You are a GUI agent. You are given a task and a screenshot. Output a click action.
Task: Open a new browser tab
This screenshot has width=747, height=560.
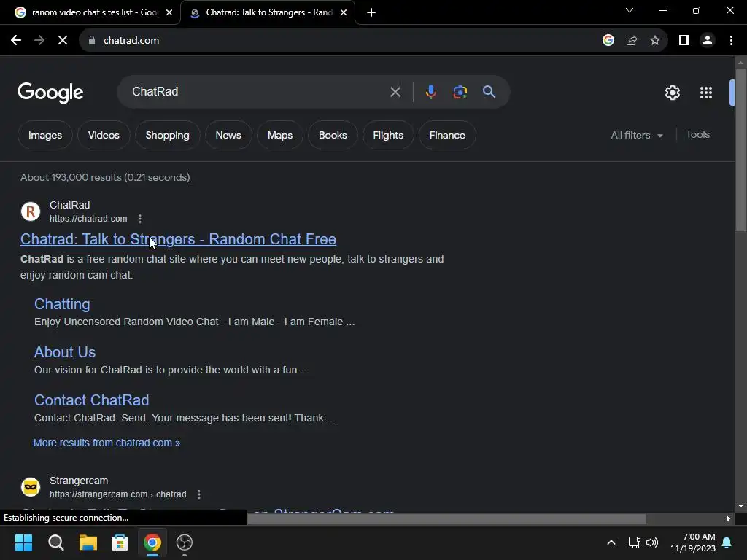tap(371, 12)
